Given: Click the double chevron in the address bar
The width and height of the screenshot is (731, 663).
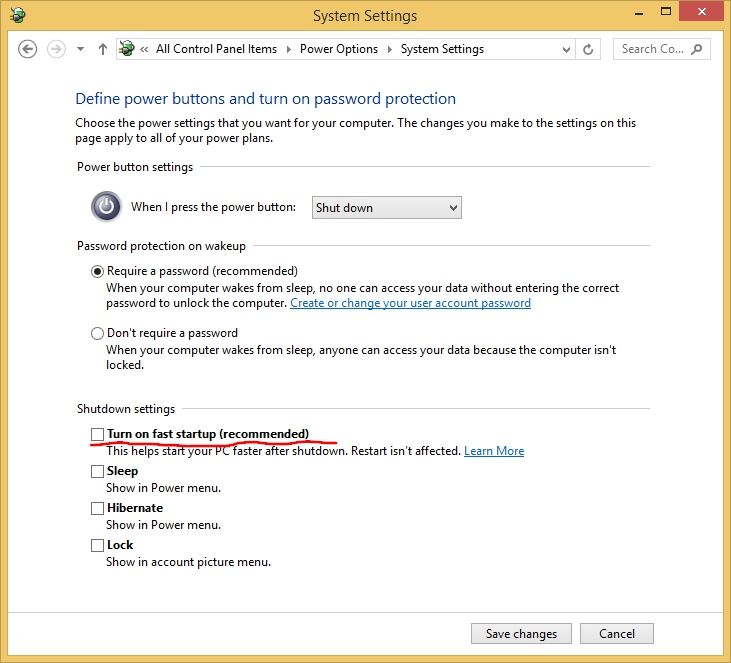Looking at the screenshot, I should [144, 49].
